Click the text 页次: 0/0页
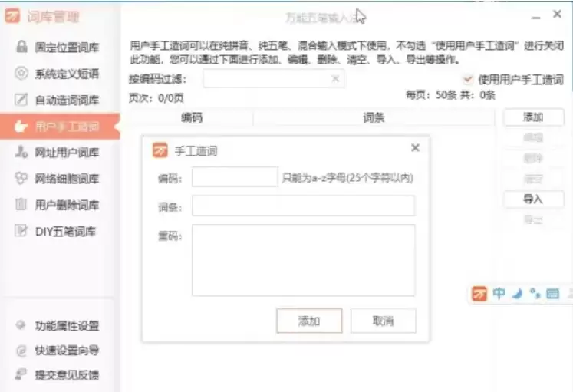 coord(156,98)
